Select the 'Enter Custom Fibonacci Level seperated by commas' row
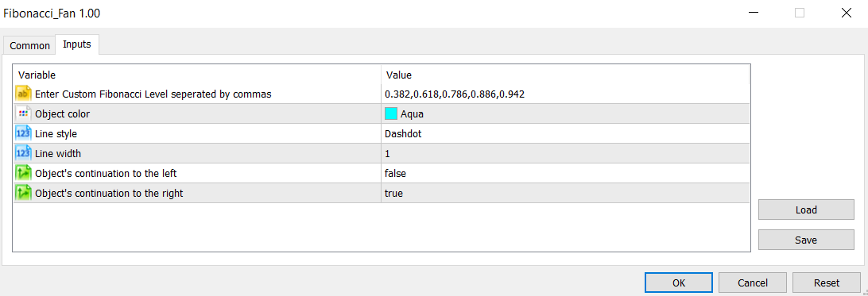868x296 pixels. (x=382, y=94)
